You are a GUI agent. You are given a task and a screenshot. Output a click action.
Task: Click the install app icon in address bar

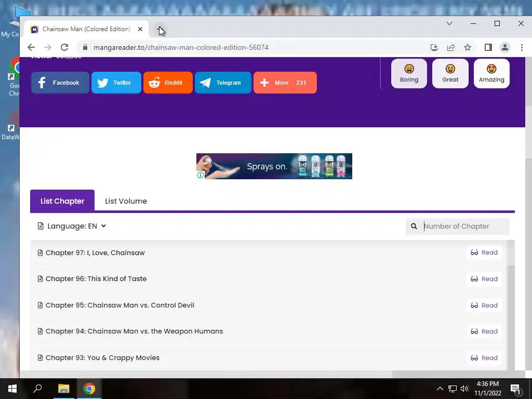[x=434, y=47]
